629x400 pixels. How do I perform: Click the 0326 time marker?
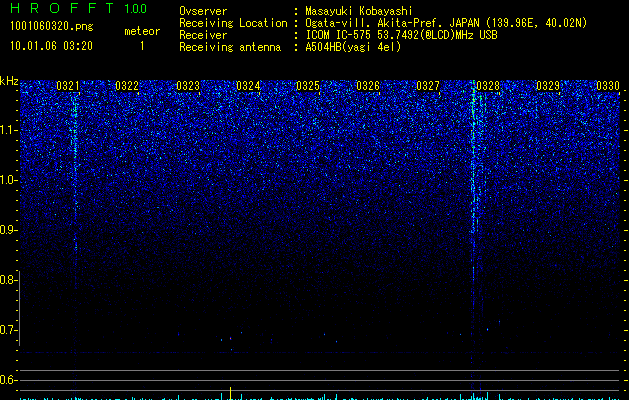(368, 86)
